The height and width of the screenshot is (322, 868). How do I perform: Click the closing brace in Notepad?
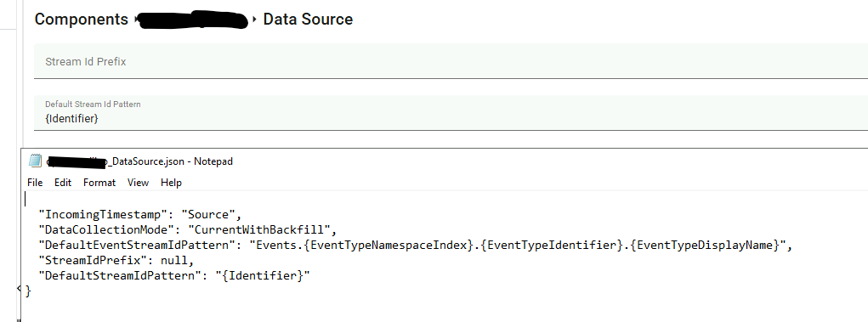pyautogui.click(x=28, y=291)
